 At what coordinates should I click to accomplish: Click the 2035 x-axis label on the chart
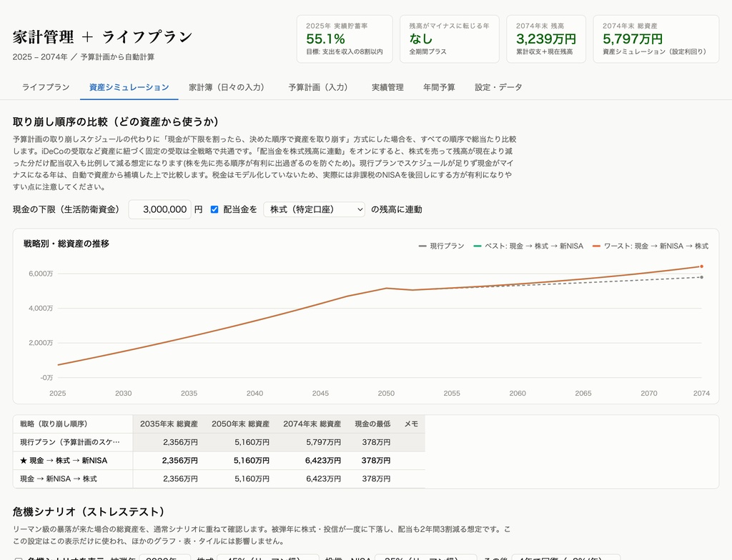[x=189, y=394]
